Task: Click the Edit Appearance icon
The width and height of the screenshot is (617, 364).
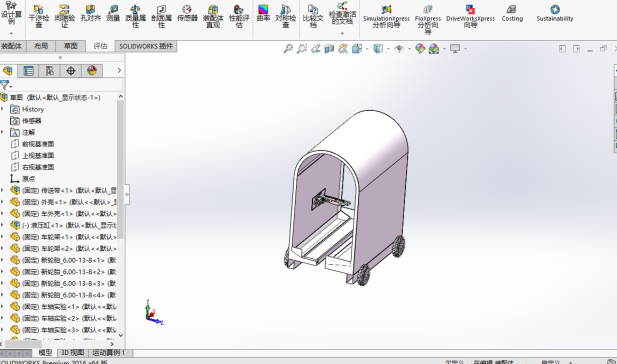Action: [x=420, y=49]
